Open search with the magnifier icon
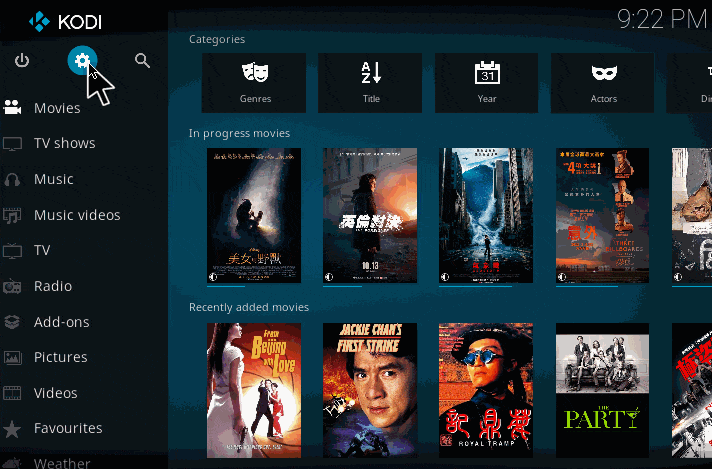 pyautogui.click(x=143, y=60)
